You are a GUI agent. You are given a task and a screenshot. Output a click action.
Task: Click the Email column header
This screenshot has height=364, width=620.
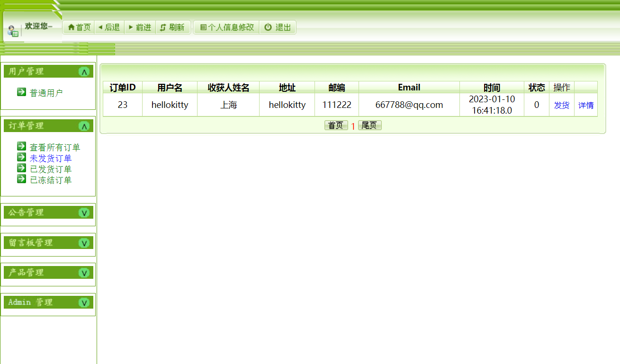coord(409,88)
